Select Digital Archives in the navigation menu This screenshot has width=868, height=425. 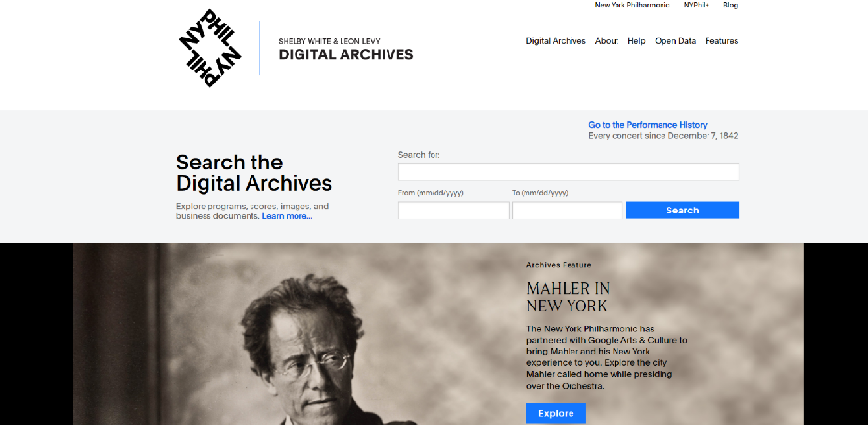pyautogui.click(x=556, y=41)
